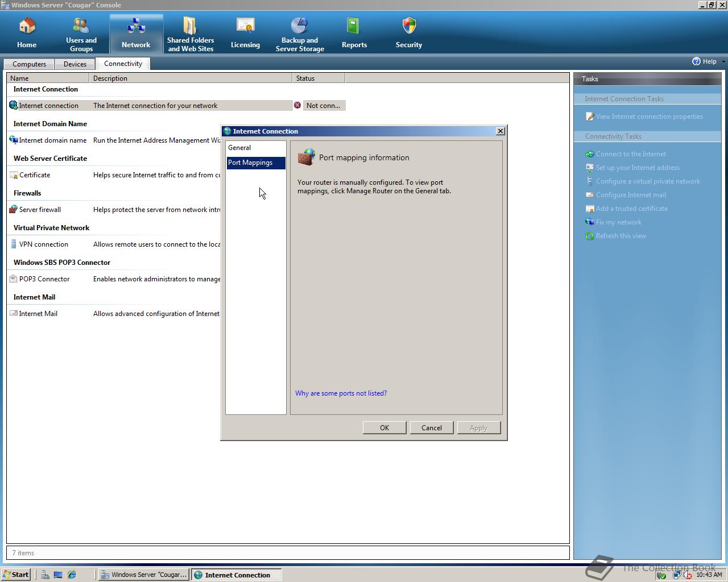Click 'Set up your Internet address' task

(638, 168)
